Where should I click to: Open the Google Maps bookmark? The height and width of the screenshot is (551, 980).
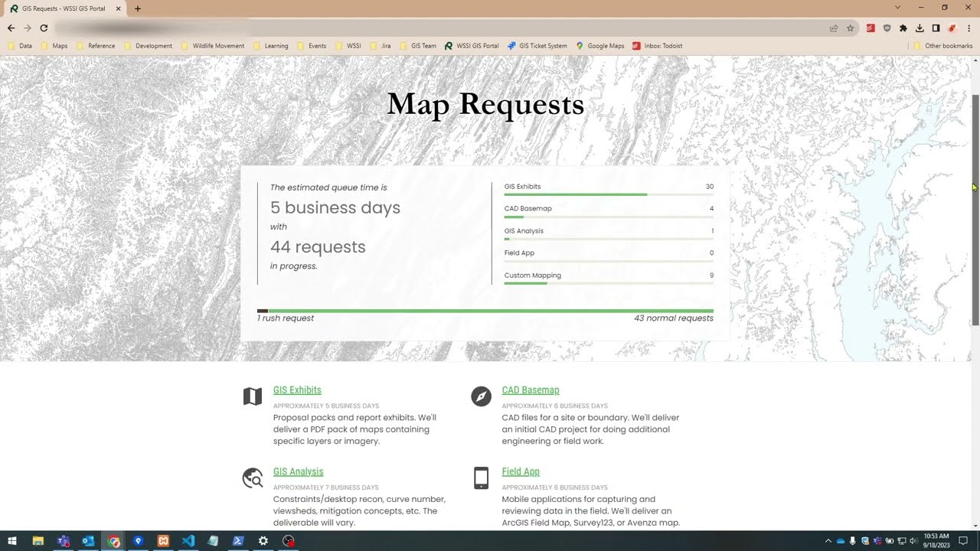tap(600, 46)
